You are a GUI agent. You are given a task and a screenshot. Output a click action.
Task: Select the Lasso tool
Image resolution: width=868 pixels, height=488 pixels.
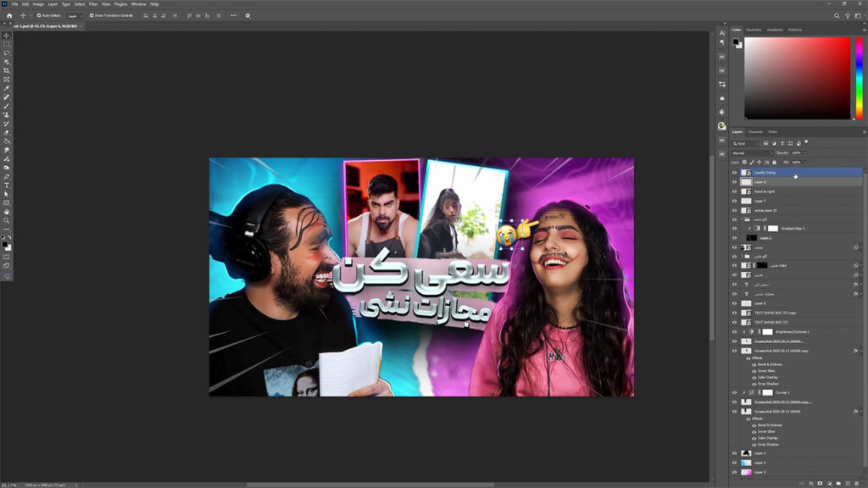pos(7,53)
